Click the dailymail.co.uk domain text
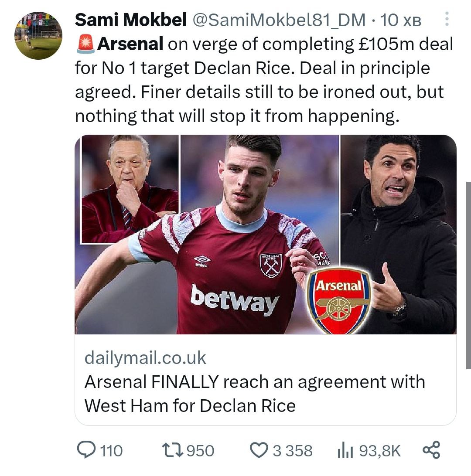Screen dimensions: 471x476 [x=145, y=358]
